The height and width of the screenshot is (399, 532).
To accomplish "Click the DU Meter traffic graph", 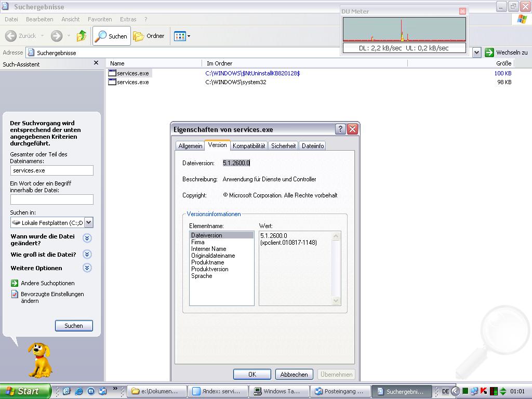I will (x=404, y=30).
